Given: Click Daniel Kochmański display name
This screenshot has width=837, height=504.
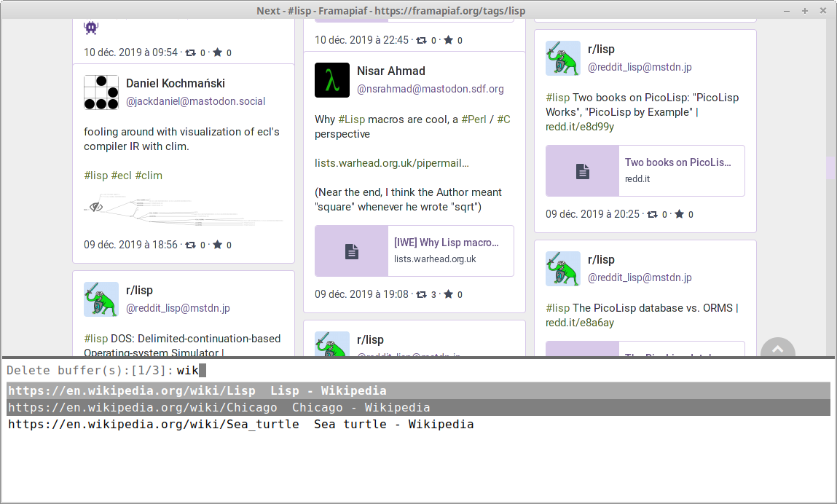Looking at the screenshot, I should 176,83.
